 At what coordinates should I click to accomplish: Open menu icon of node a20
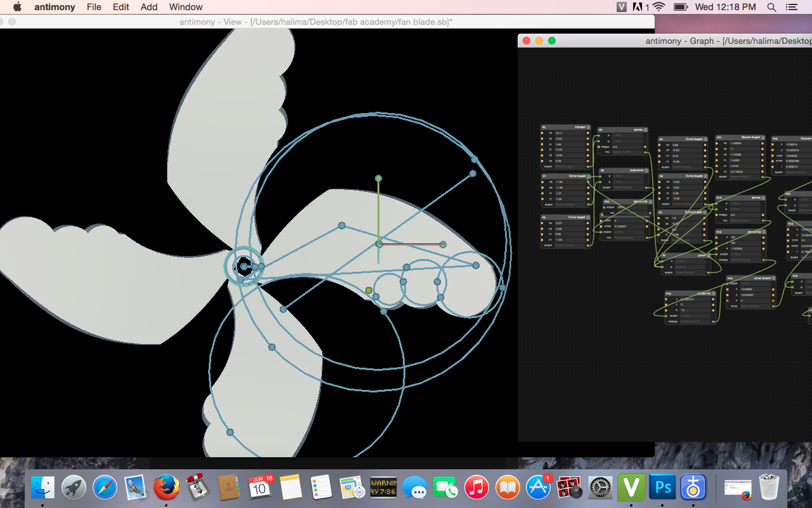[650, 202]
